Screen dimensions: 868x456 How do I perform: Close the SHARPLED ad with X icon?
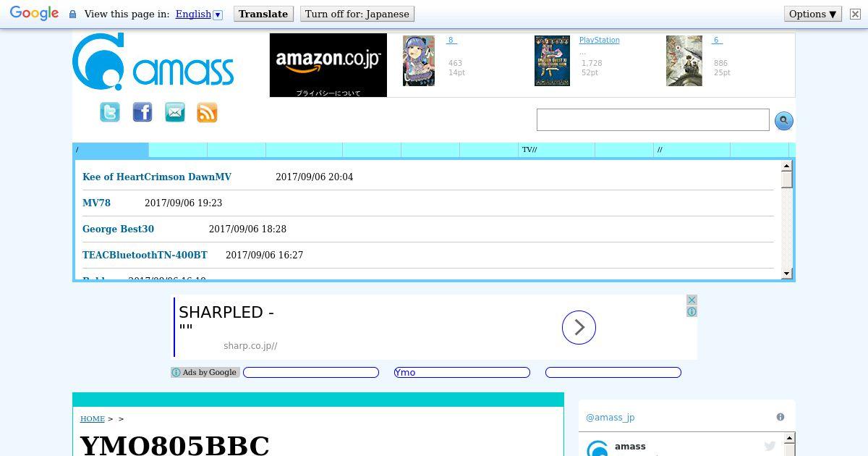[x=692, y=300]
